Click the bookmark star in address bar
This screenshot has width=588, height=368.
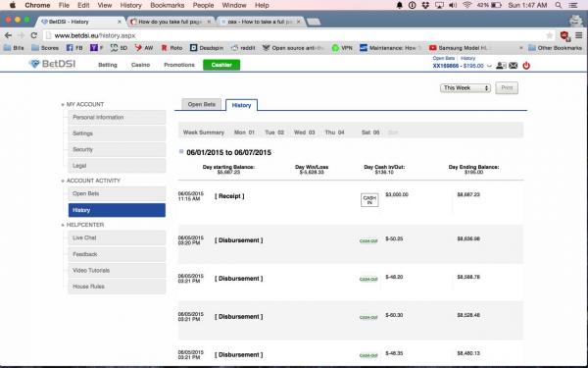[x=550, y=35]
